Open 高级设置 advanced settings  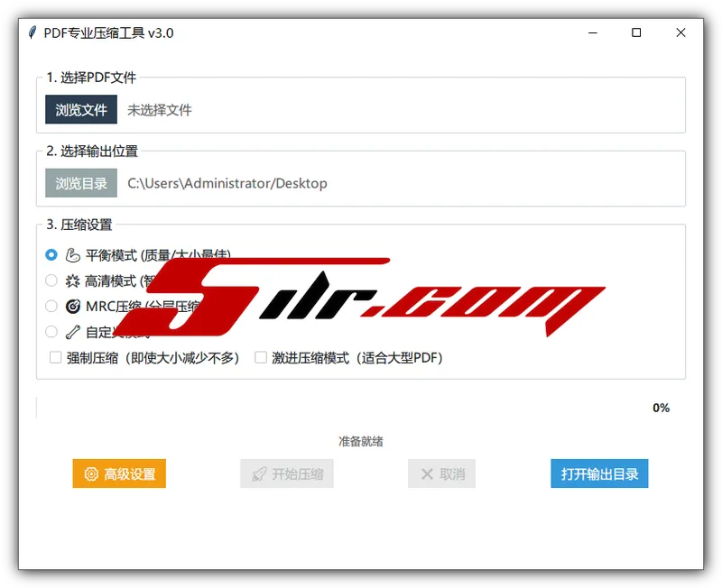tap(119, 473)
